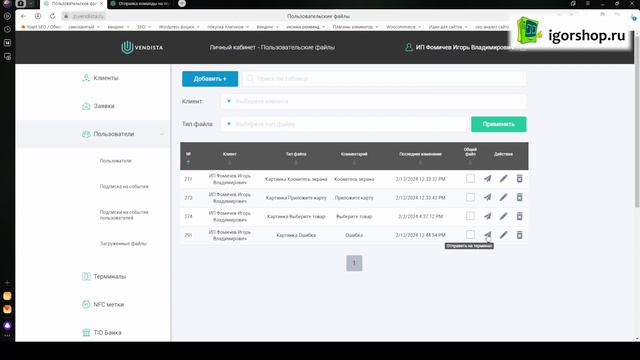Image resolution: width=640 pixels, height=360 pixels.
Task: Edit the Выберите товар file row
Action: pos(503,216)
